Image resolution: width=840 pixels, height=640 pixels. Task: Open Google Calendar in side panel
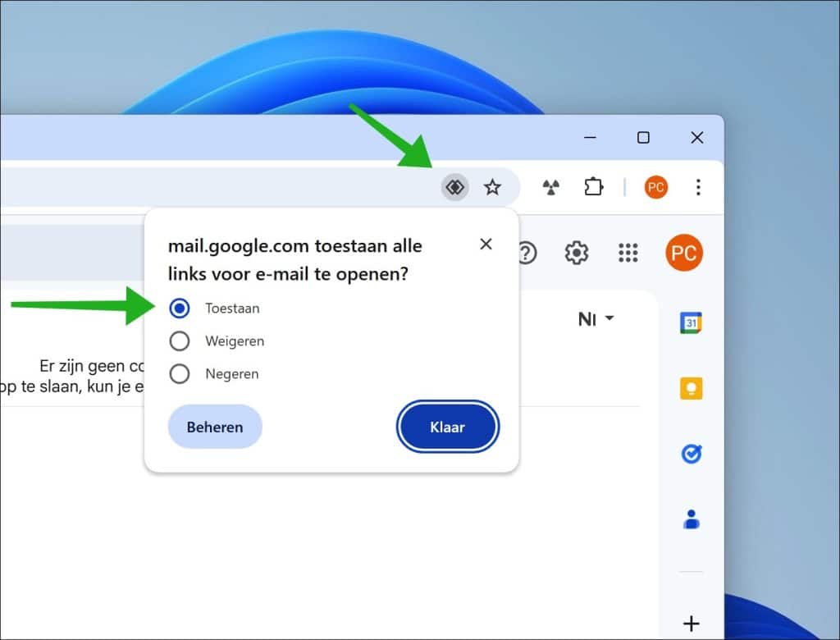point(691,322)
